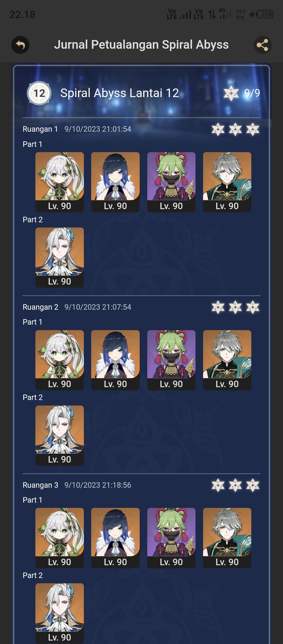Tap first star of Ruangan 1
Viewport: 283px width, 644px height.
click(x=218, y=129)
